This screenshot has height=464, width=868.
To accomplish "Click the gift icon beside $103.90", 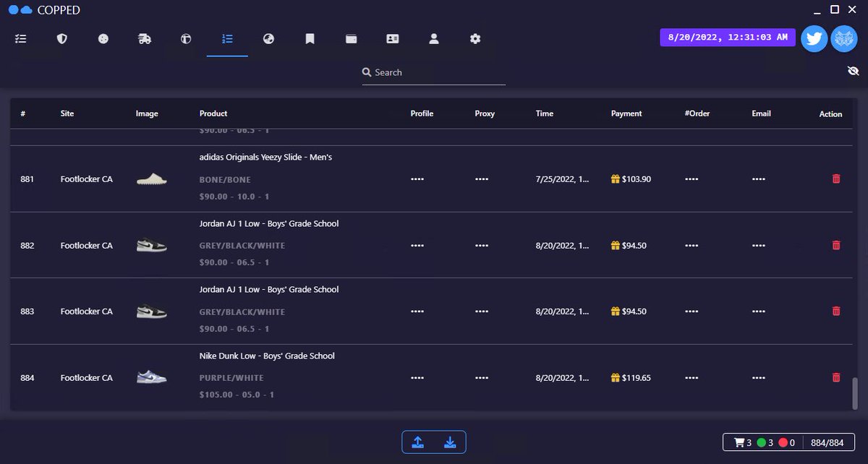I will coord(616,179).
